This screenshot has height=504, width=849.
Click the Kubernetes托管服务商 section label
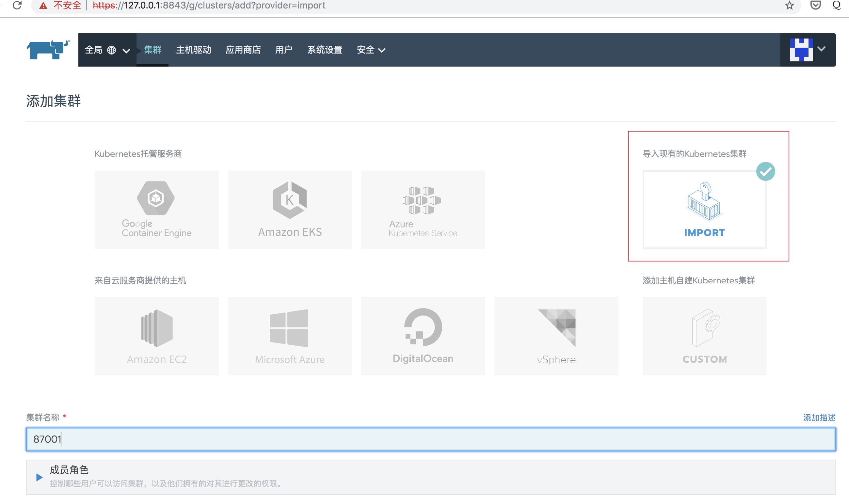(x=138, y=154)
